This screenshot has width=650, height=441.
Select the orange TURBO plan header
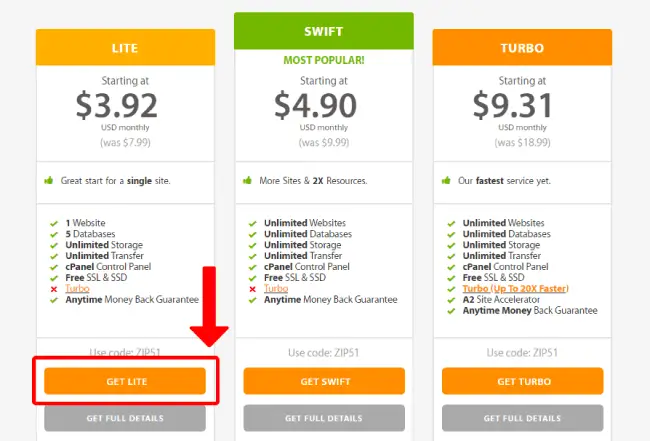coord(522,47)
